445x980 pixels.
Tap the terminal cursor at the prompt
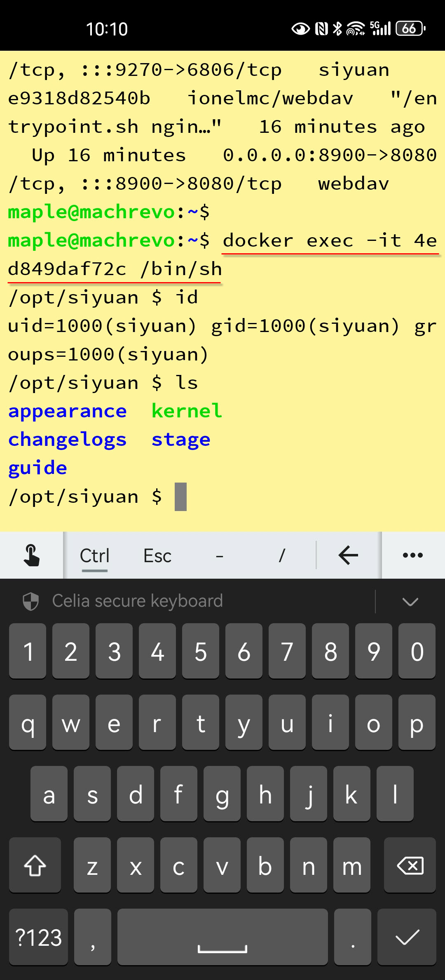180,497
